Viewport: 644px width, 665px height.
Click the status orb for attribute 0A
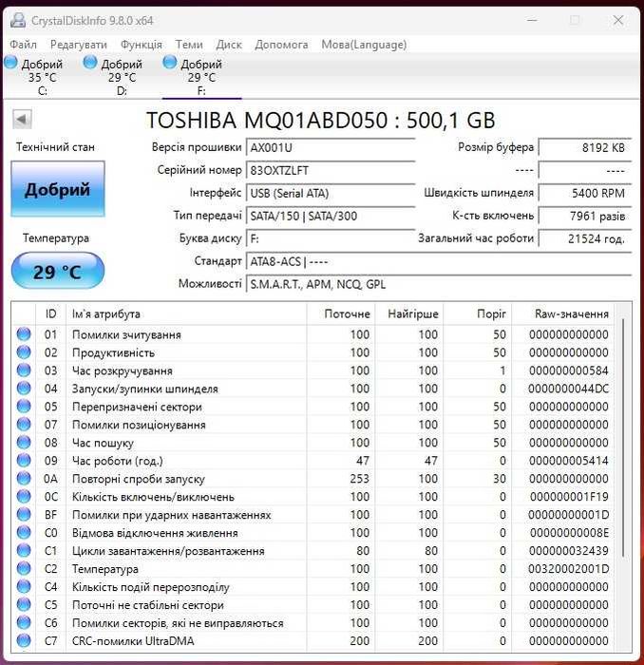coord(24,479)
